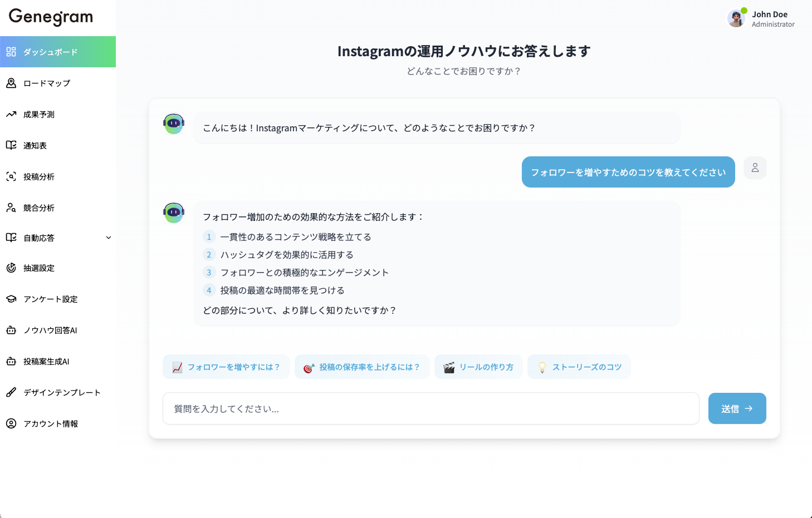Click the robot assistant avatar

click(173, 124)
